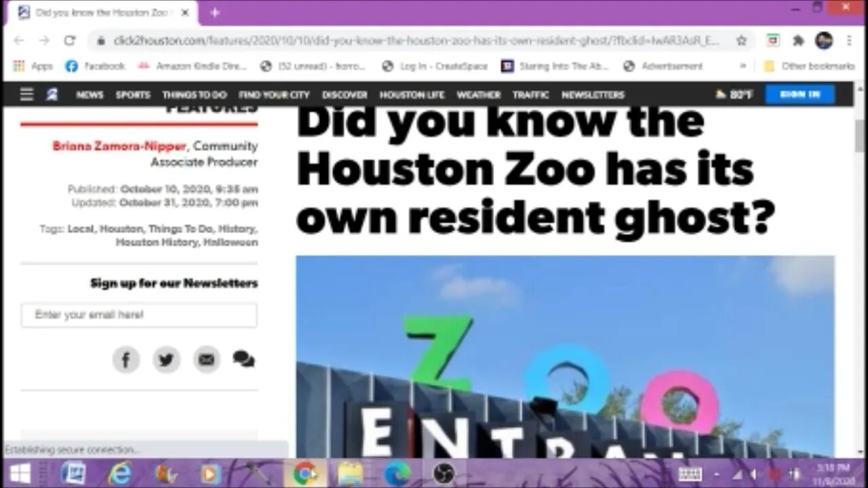
Task: Open the touch keyboard tray icon
Action: coord(690,474)
